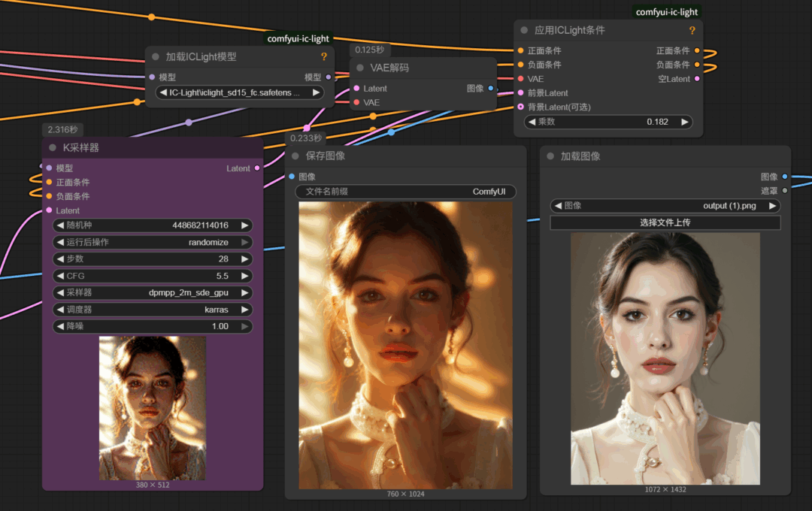Click 图像 output port on VAE解码 node
Viewport: 812px width, 511px height.
pos(491,89)
